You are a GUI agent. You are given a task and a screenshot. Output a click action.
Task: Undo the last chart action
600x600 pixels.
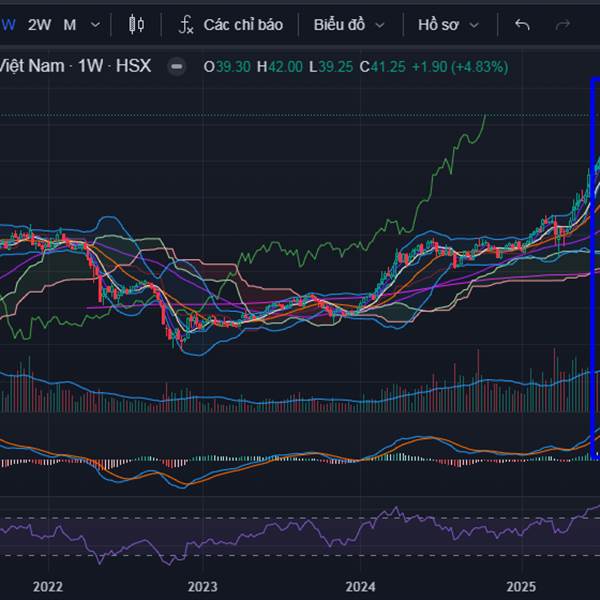[x=522, y=25]
